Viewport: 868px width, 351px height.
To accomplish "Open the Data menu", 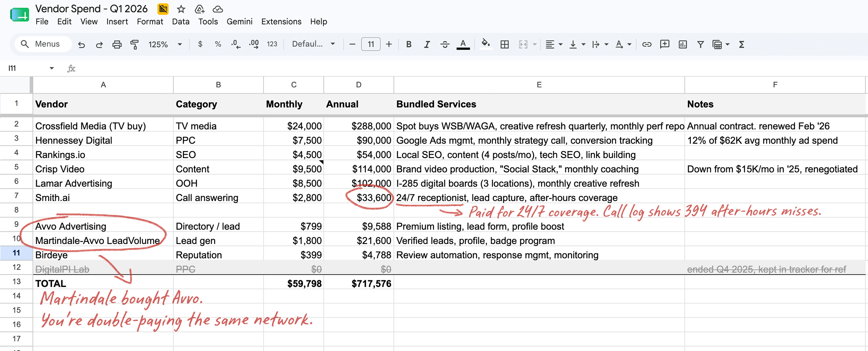I will point(181,21).
